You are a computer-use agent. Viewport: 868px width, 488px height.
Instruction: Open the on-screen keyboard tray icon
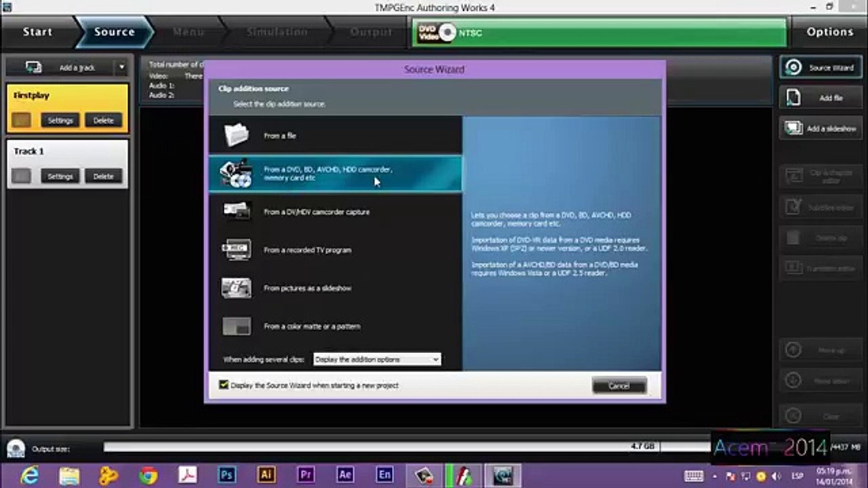[x=694, y=476]
